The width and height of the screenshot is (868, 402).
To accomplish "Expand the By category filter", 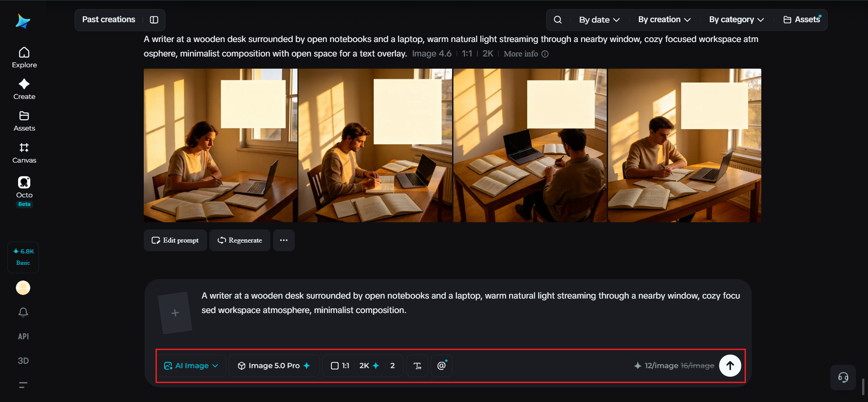I will 736,20.
